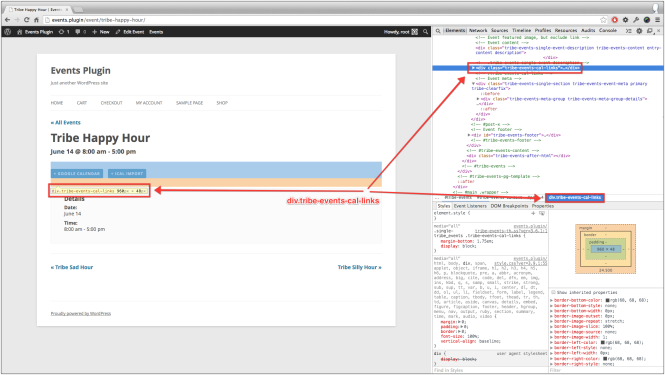Go to the « Tribe Sad Hour event

point(72,267)
